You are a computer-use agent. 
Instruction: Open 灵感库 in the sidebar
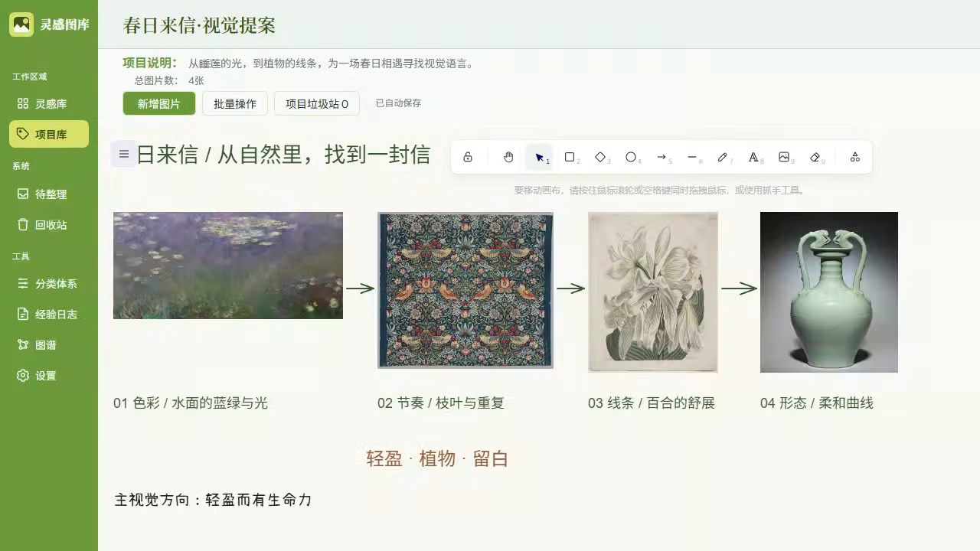[49, 103]
